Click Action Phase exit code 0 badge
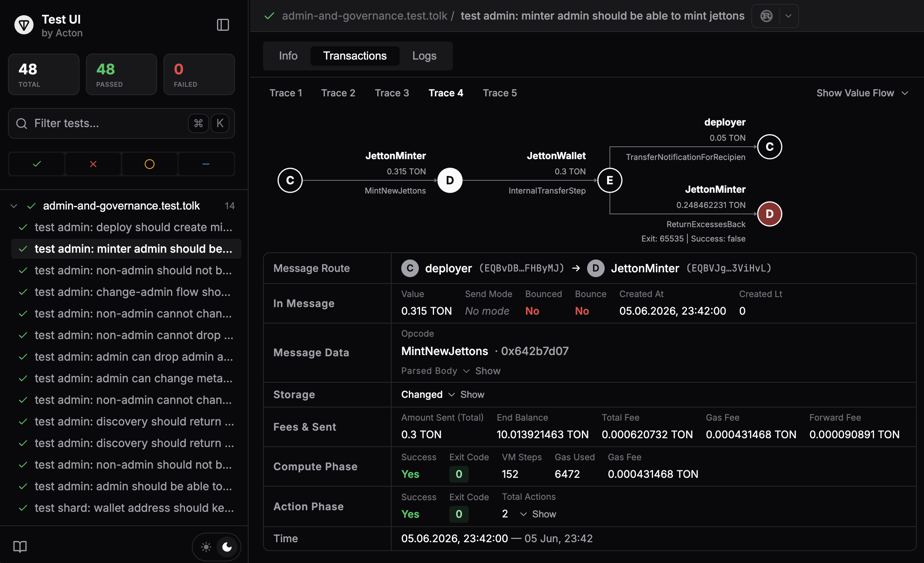This screenshot has width=924, height=563. pos(459,514)
